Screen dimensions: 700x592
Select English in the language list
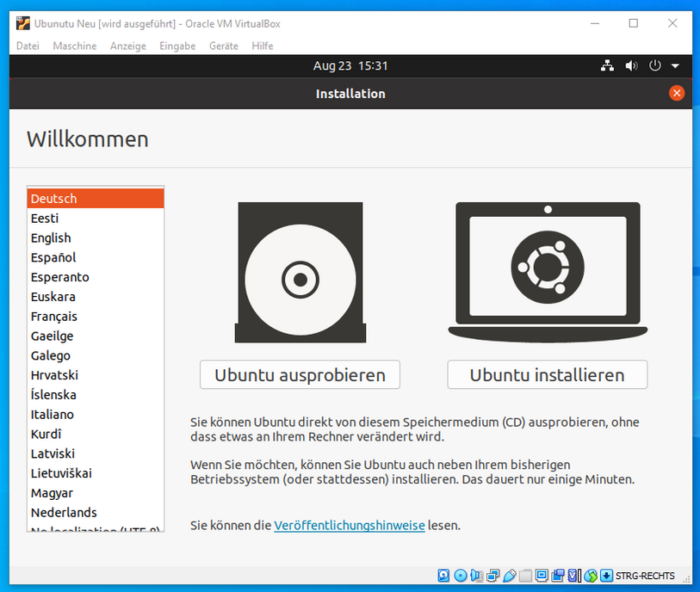coord(51,237)
